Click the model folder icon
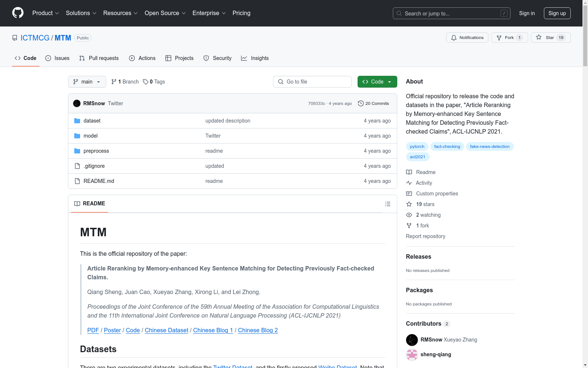Viewport: 588px width, 368px height. click(x=77, y=136)
